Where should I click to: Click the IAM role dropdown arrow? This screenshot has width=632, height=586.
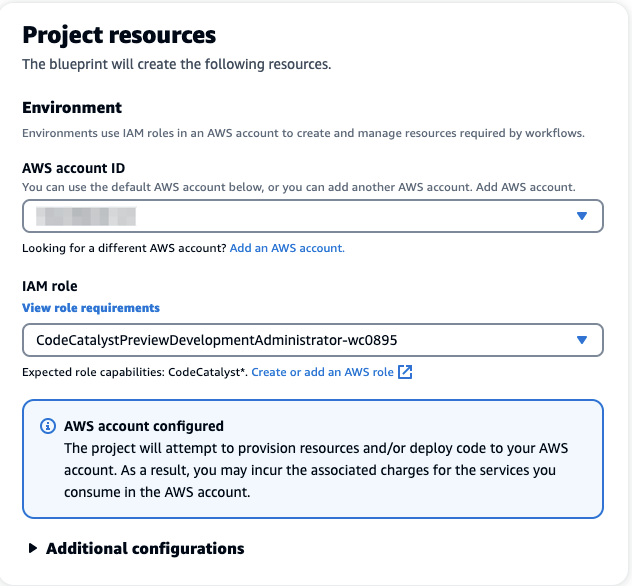(x=582, y=340)
